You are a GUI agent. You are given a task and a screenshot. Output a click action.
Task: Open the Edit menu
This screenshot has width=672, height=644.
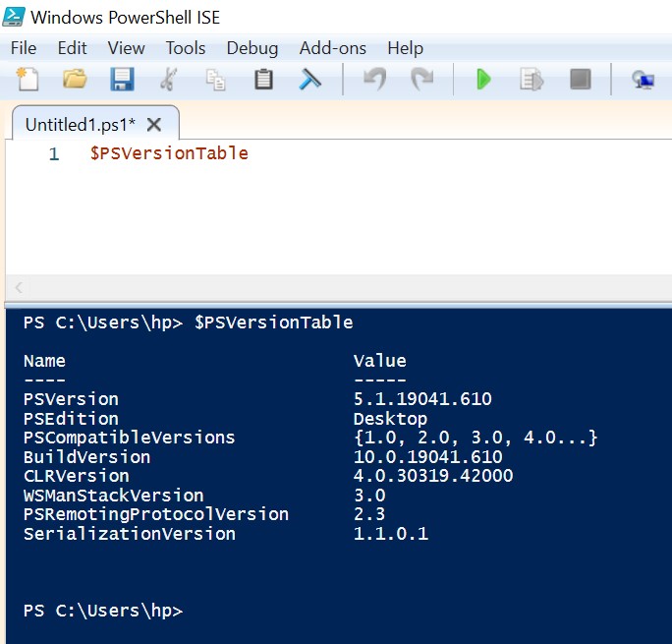click(72, 48)
